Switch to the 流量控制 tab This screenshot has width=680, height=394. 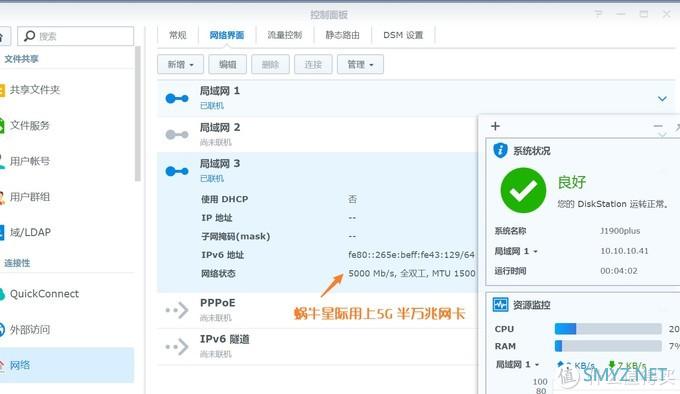coord(284,35)
